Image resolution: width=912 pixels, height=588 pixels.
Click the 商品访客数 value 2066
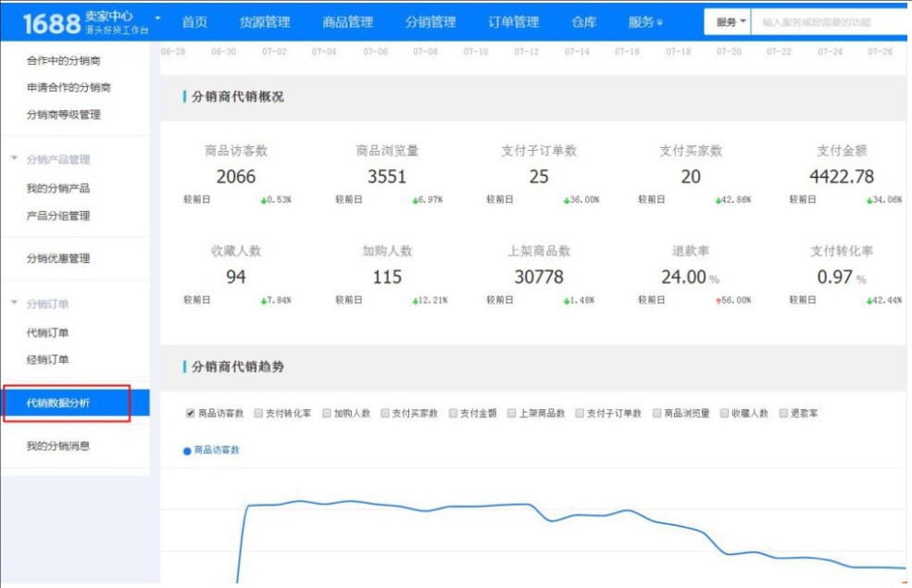pyautogui.click(x=235, y=176)
